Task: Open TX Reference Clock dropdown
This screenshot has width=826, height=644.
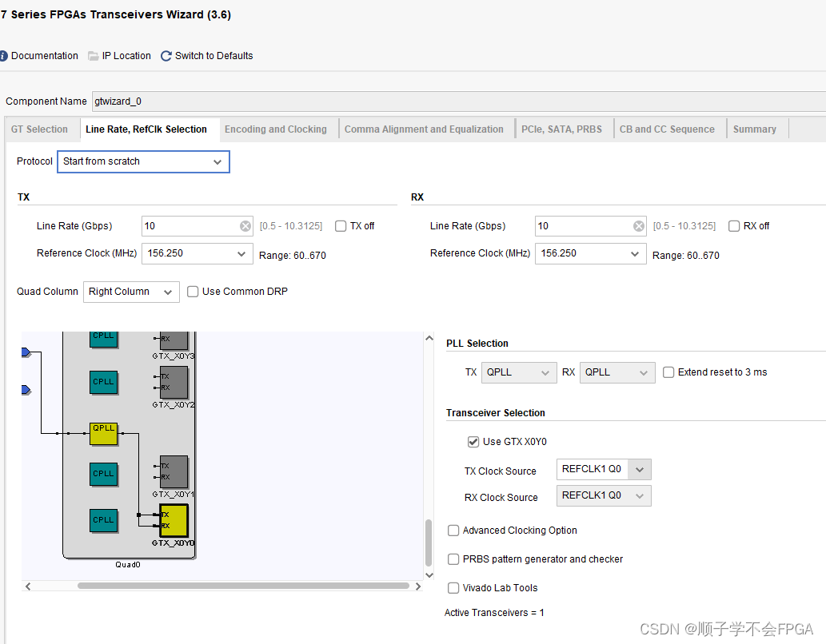Action: pos(197,254)
